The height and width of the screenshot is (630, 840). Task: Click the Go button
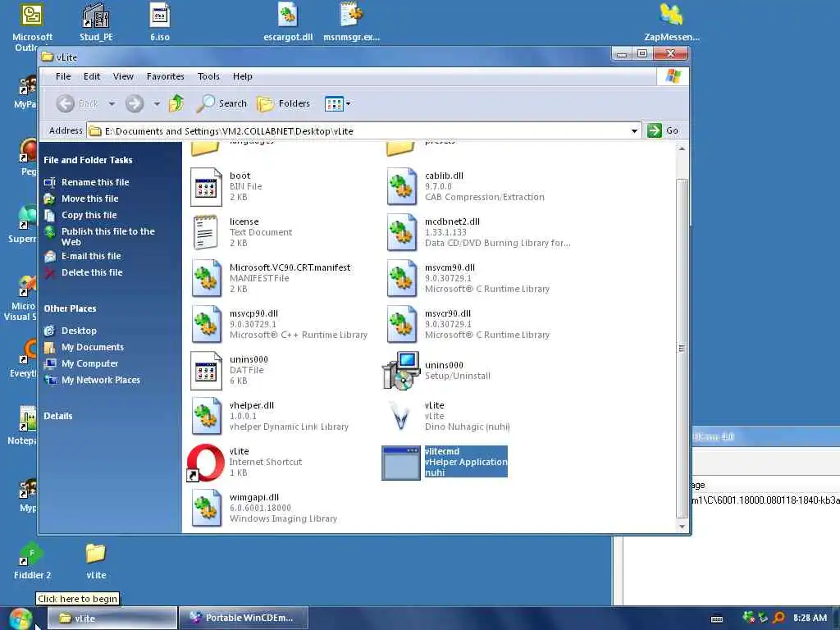click(663, 130)
